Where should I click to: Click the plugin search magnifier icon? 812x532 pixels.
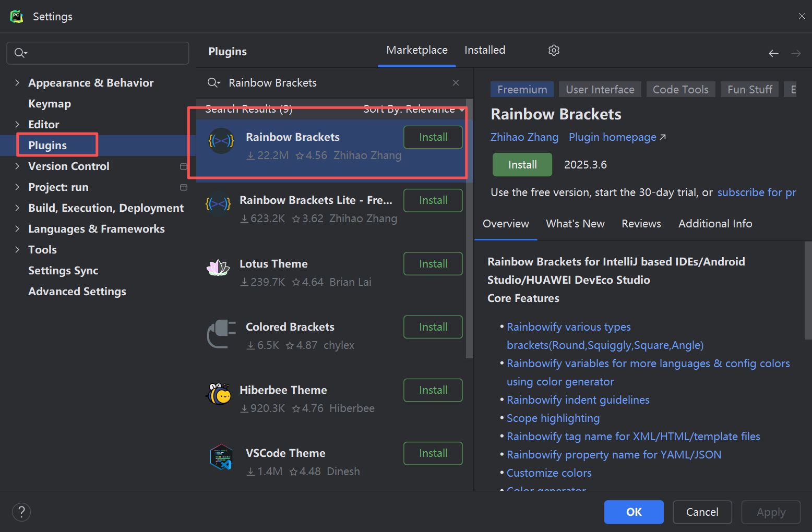[x=213, y=82]
